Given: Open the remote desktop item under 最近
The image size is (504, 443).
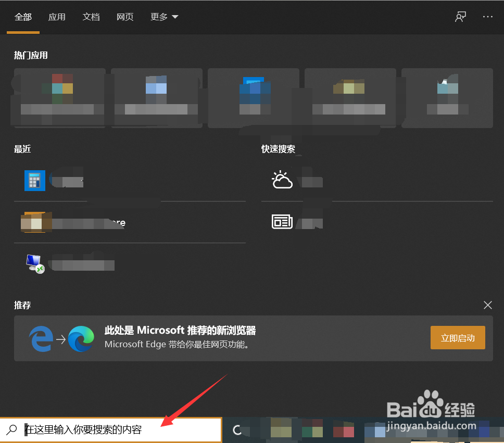Looking at the screenshot, I should pos(68,263).
